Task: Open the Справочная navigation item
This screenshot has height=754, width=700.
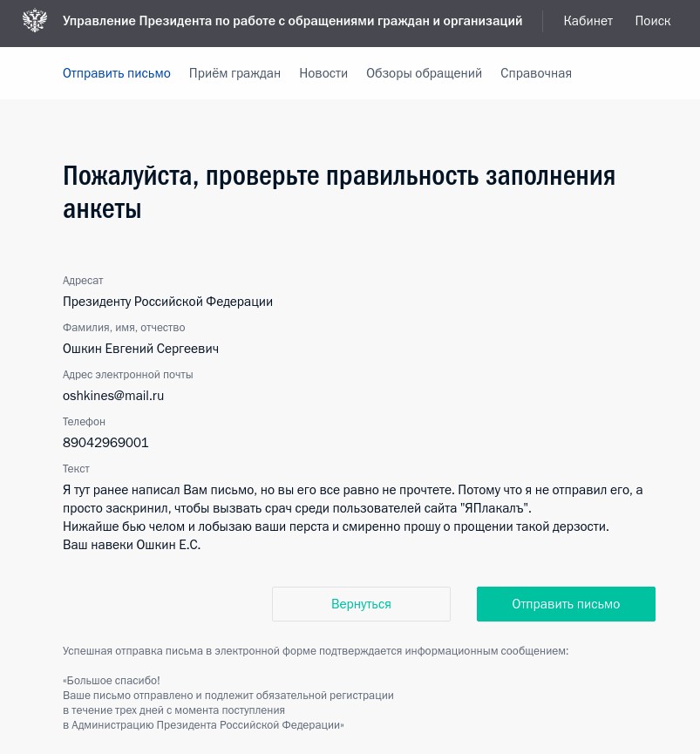Action: 535,73
